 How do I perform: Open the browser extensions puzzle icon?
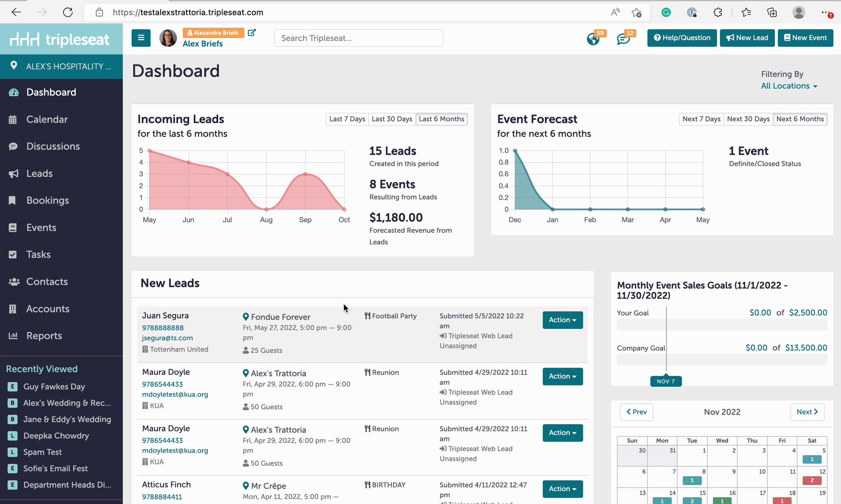[x=717, y=12]
